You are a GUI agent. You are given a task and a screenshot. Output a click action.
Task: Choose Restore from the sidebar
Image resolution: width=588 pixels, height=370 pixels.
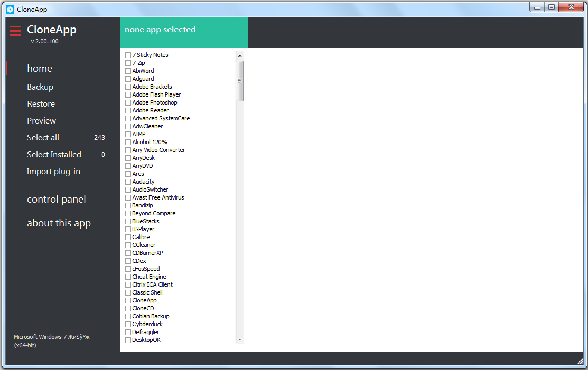tap(41, 104)
